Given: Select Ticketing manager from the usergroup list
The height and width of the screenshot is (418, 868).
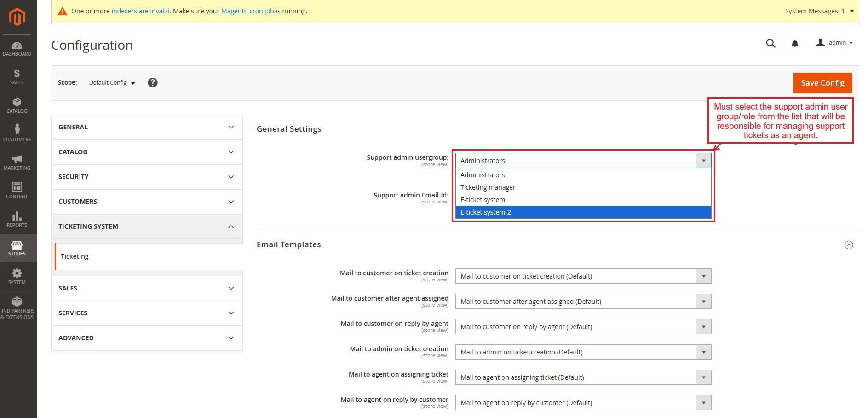Looking at the screenshot, I should (488, 187).
